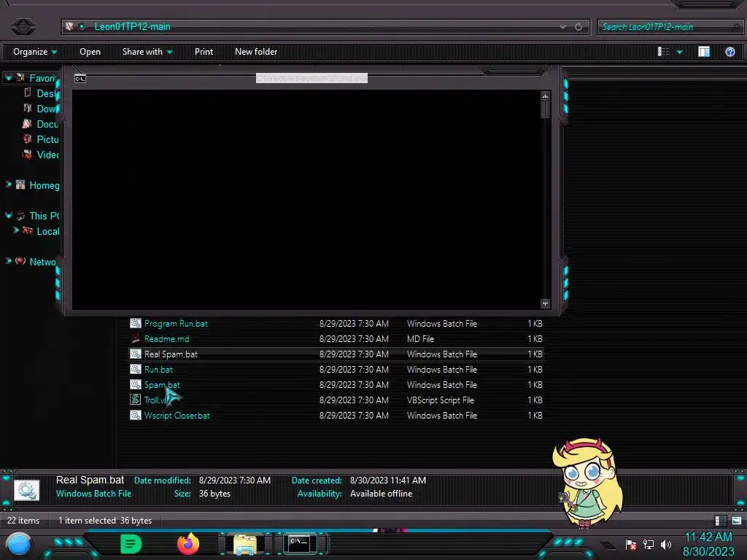The width and height of the screenshot is (747, 560).
Task: Click the Run.bat batch file icon
Action: point(135,369)
